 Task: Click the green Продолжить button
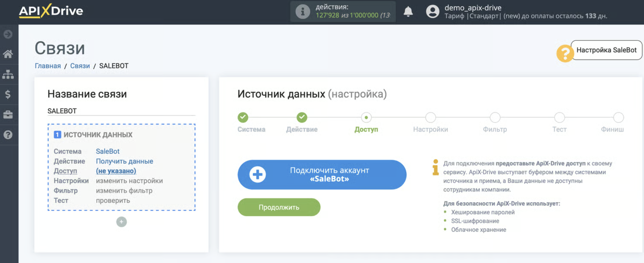[x=279, y=207]
